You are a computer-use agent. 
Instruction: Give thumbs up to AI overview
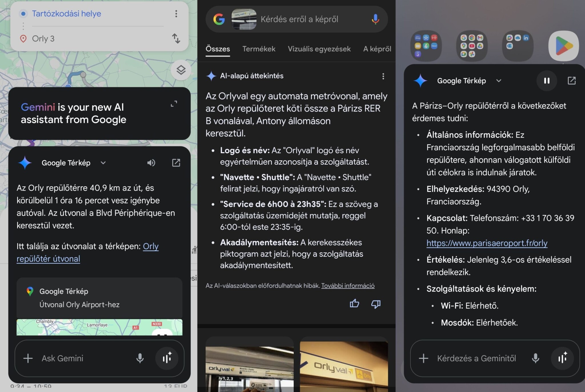(x=354, y=304)
